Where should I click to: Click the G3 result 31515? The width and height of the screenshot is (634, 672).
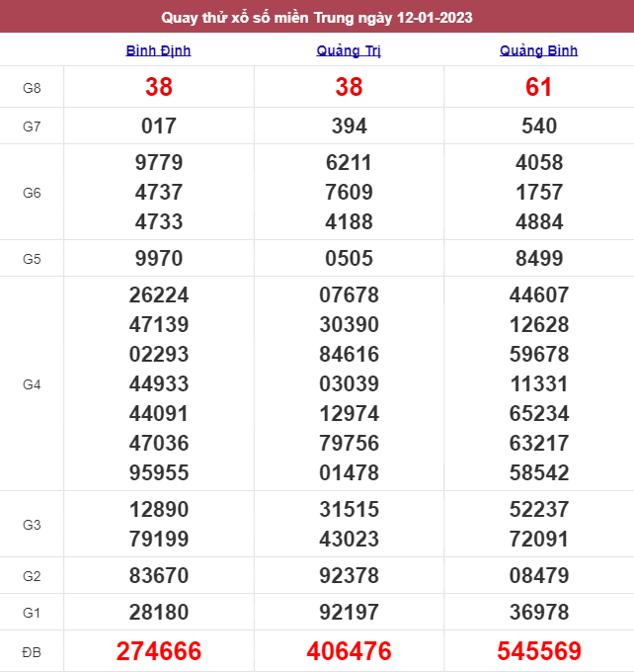(349, 510)
